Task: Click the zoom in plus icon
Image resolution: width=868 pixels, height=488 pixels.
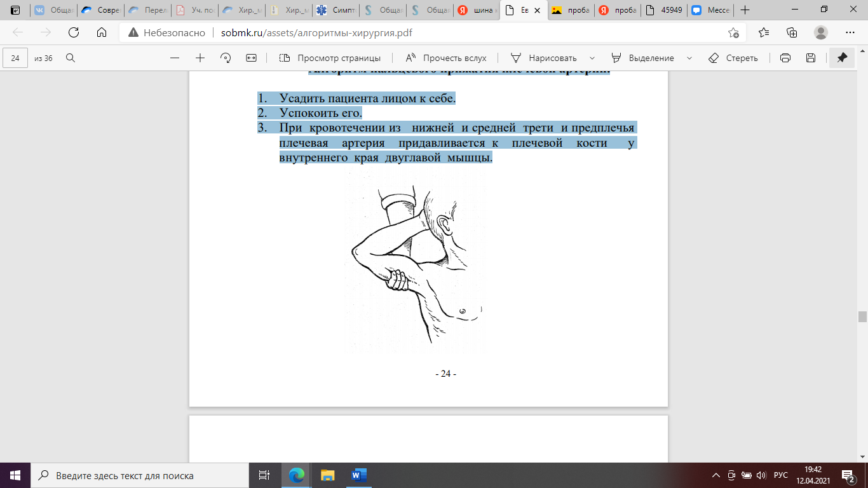Action: [x=200, y=58]
